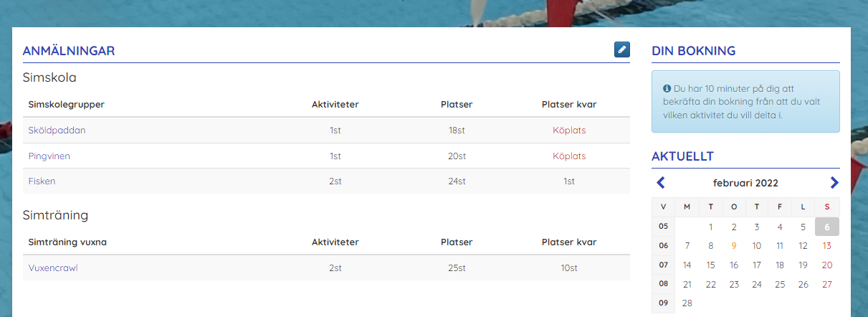Open the Fisken swim group
The height and width of the screenshot is (317, 868).
pos(42,181)
